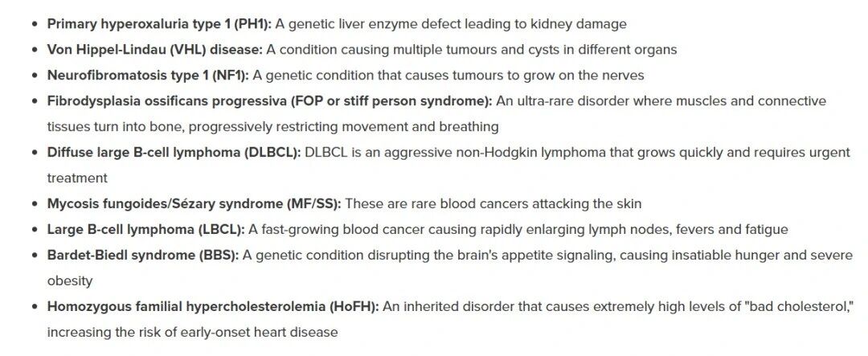Viewport: 868px width, 356px height.
Task: Click the bold Diffuse large B-cell lymphoma (DLBCL) label
Action: point(174,153)
